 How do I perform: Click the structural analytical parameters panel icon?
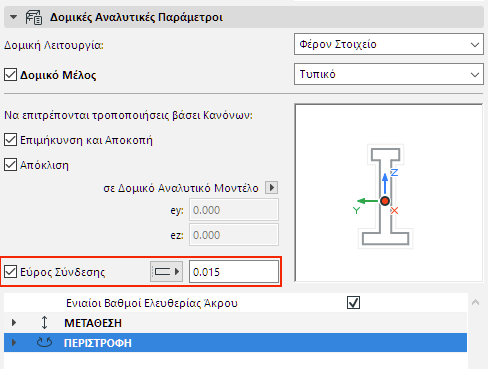tap(34, 17)
